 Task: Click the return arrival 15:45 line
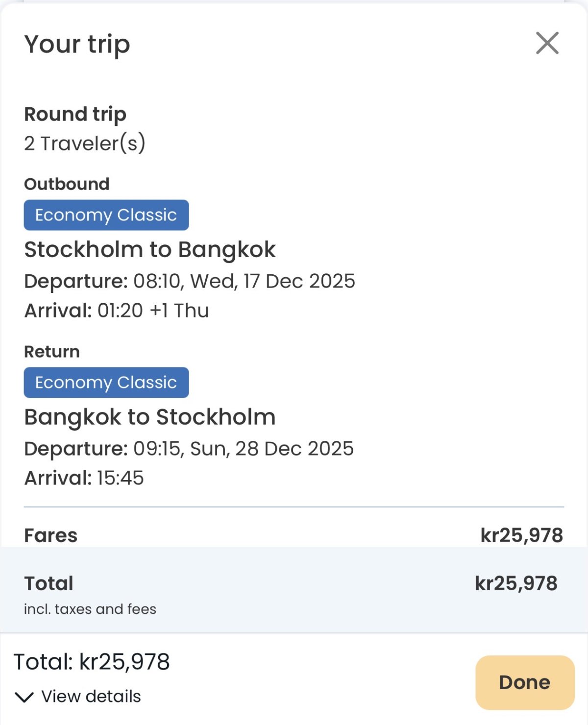click(84, 478)
